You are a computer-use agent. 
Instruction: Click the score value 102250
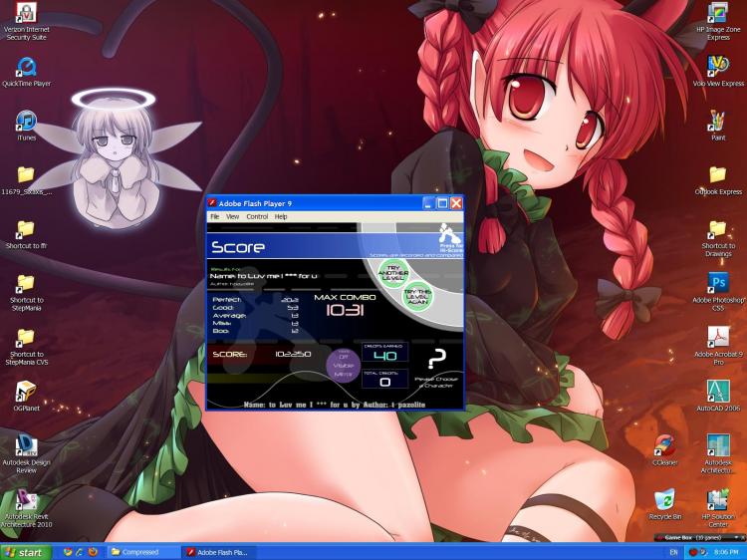[293, 354]
